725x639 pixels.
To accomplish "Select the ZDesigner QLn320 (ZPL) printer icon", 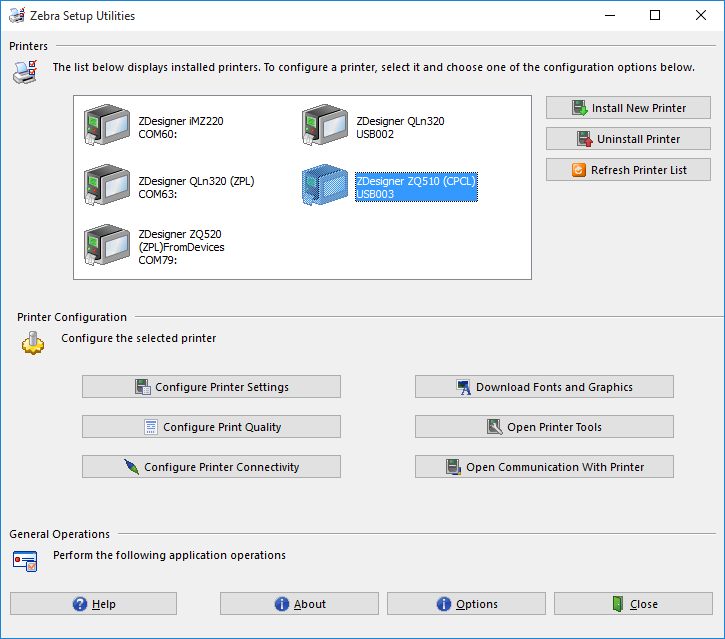I will click(107, 186).
